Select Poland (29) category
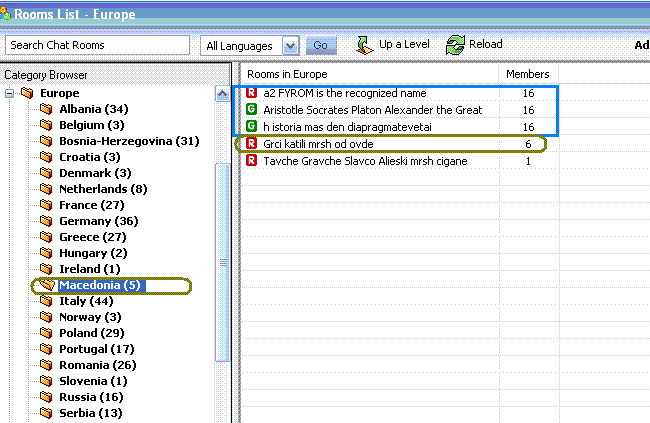Image resolution: width=650 pixels, height=423 pixels. click(x=92, y=333)
